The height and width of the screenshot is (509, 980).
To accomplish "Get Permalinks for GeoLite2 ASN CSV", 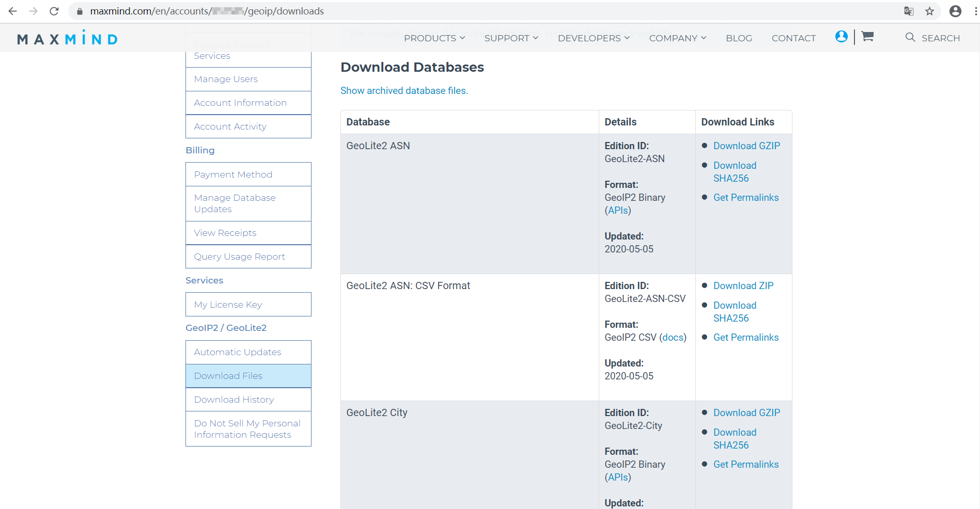I will pos(746,337).
